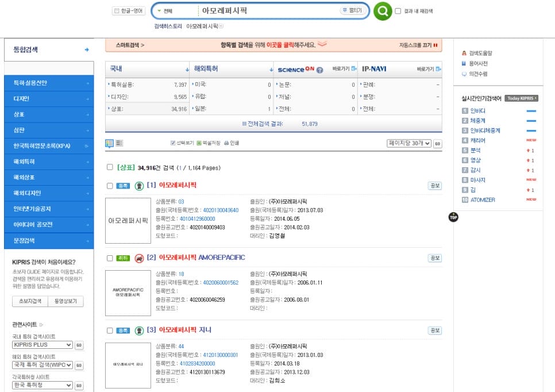The width and height of the screenshot is (555, 392).
Task: Click the registered badge icon for result [1]
Action: point(139,186)
